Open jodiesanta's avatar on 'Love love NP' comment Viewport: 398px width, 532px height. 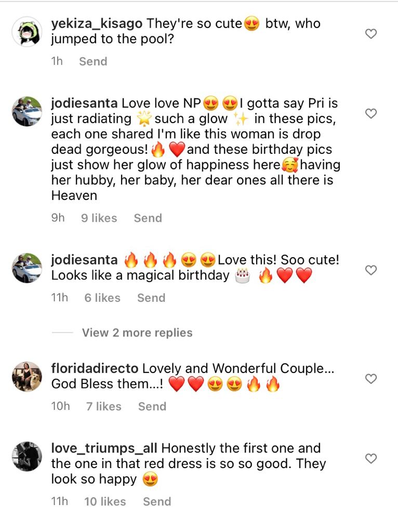click(x=26, y=111)
